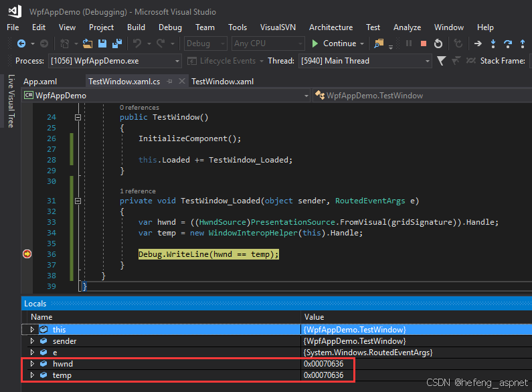532x392 pixels.
Task: Open the Tools menu
Action: click(x=238, y=27)
